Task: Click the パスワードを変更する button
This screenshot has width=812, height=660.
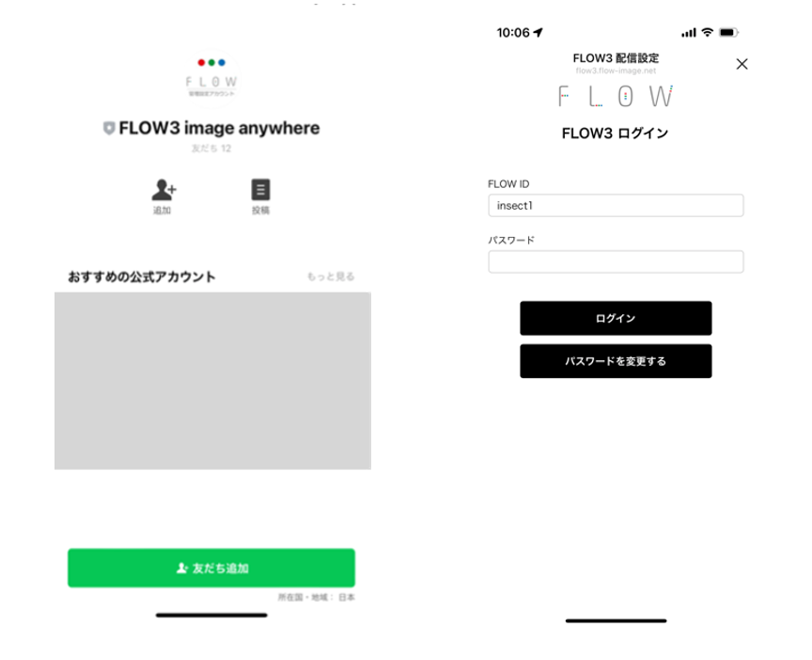Action: [x=616, y=361]
